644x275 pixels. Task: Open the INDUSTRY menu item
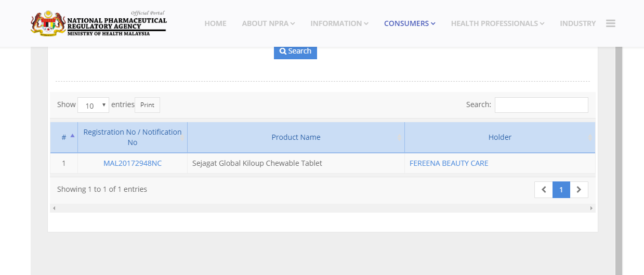[577, 23]
